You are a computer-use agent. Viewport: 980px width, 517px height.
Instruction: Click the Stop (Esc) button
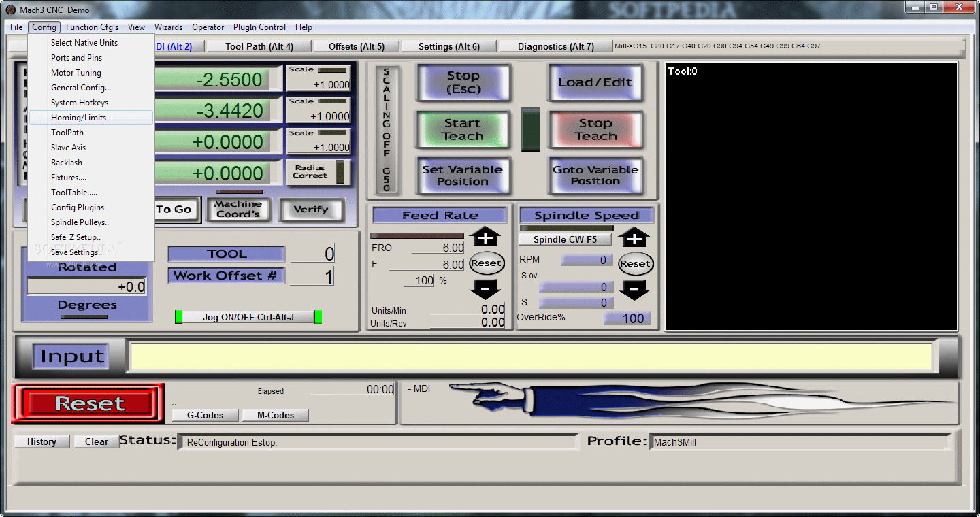tap(463, 82)
